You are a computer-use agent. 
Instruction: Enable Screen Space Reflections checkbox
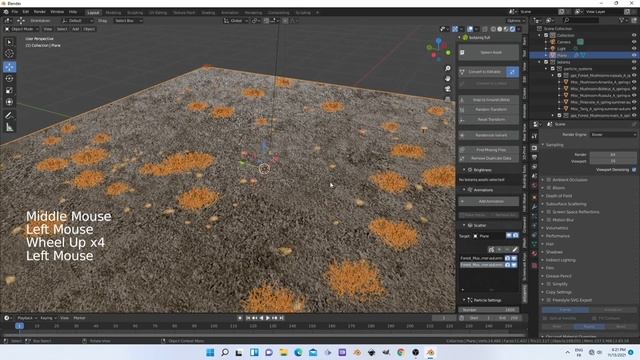(x=549, y=212)
